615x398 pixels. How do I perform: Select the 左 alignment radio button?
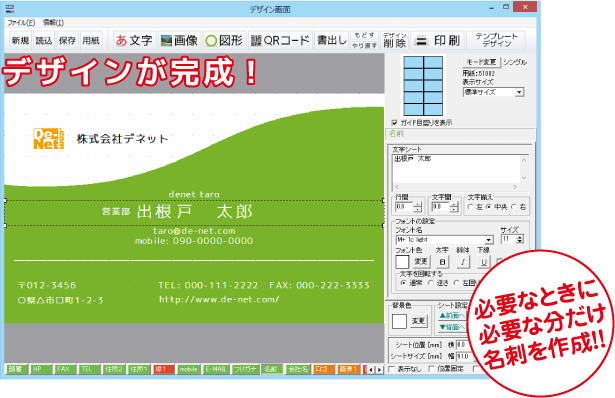tap(471, 207)
